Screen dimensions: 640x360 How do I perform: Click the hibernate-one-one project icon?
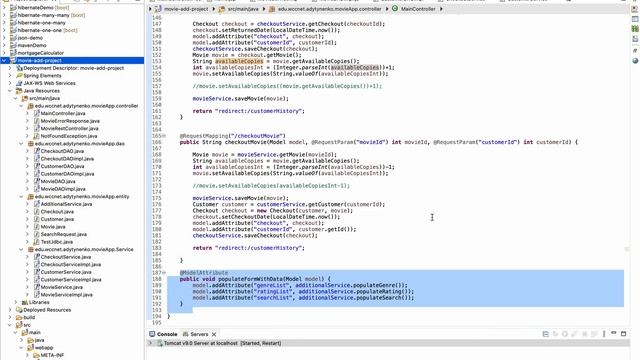[13, 30]
